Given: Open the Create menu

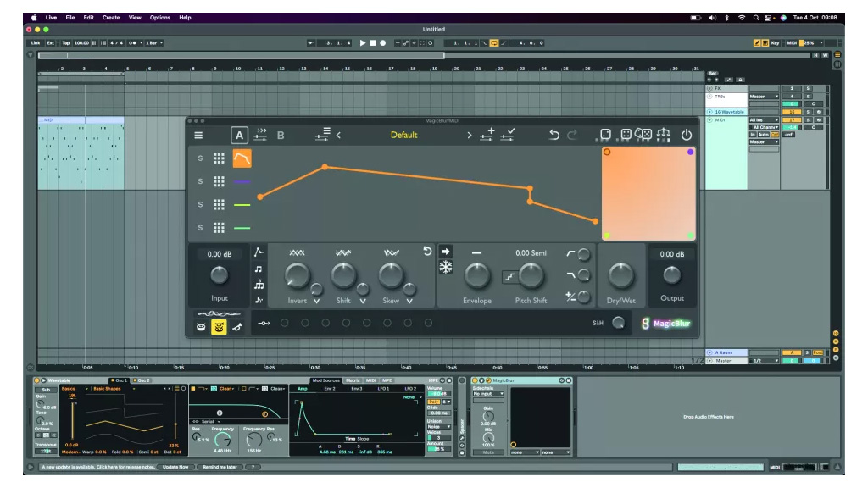Looking at the screenshot, I should tap(111, 18).
